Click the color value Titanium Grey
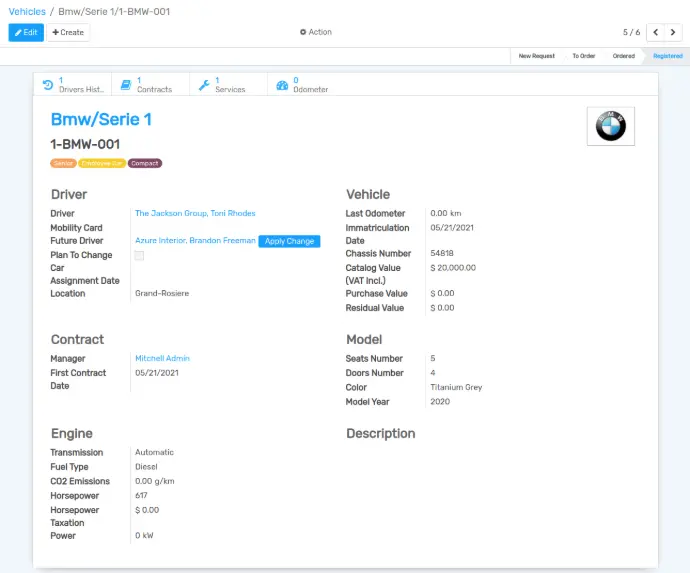The height and width of the screenshot is (573, 690). 456,387
